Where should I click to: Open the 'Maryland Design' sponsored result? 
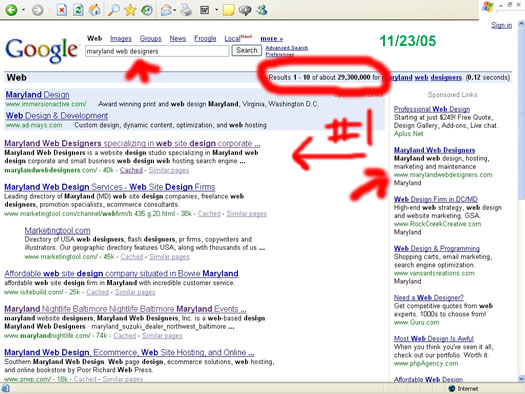38,95
